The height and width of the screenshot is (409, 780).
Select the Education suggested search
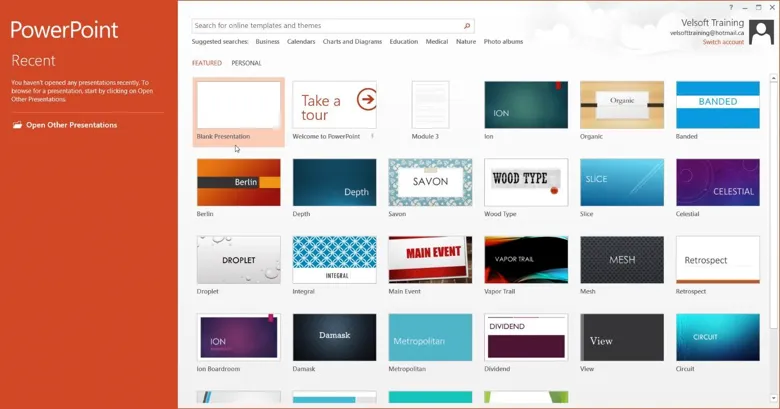click(x=403, y=42)
